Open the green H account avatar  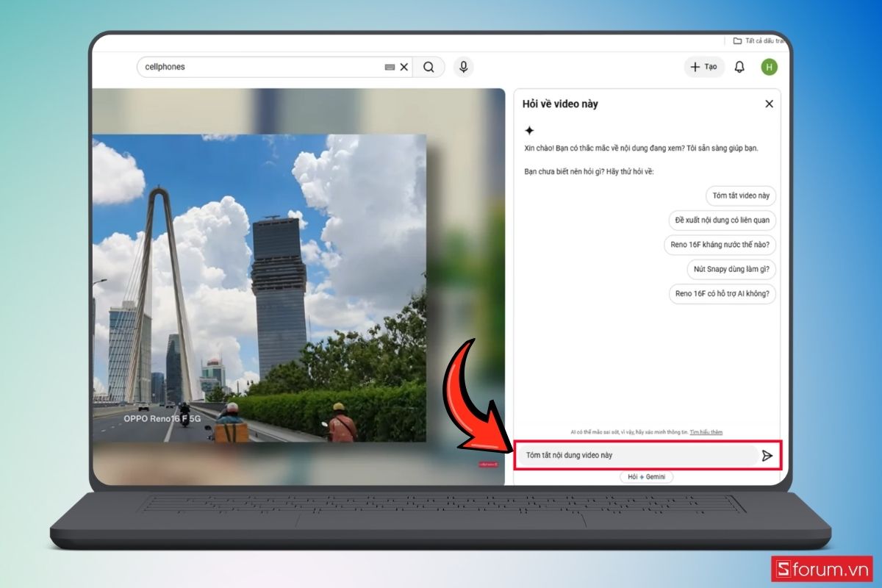(769, 67)
